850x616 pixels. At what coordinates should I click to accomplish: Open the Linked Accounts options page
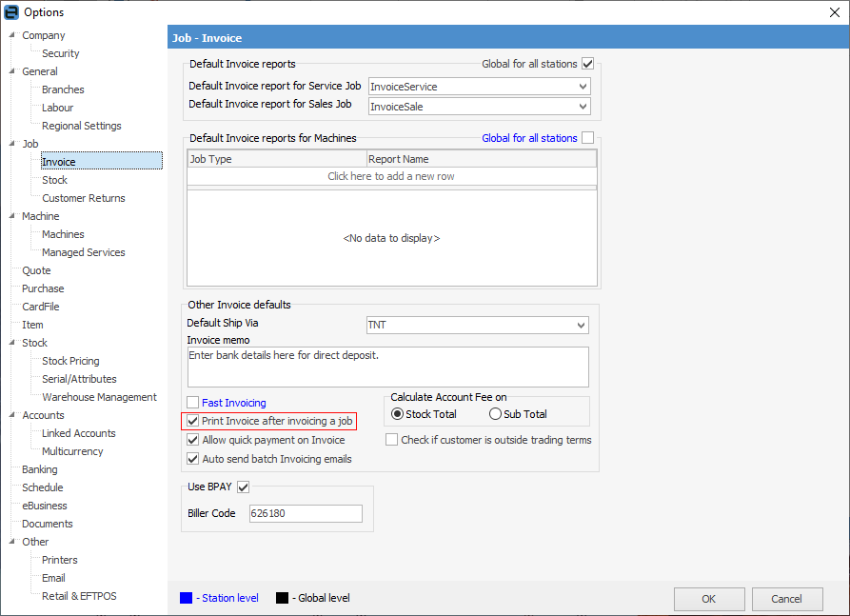click(x=78, y=433)
